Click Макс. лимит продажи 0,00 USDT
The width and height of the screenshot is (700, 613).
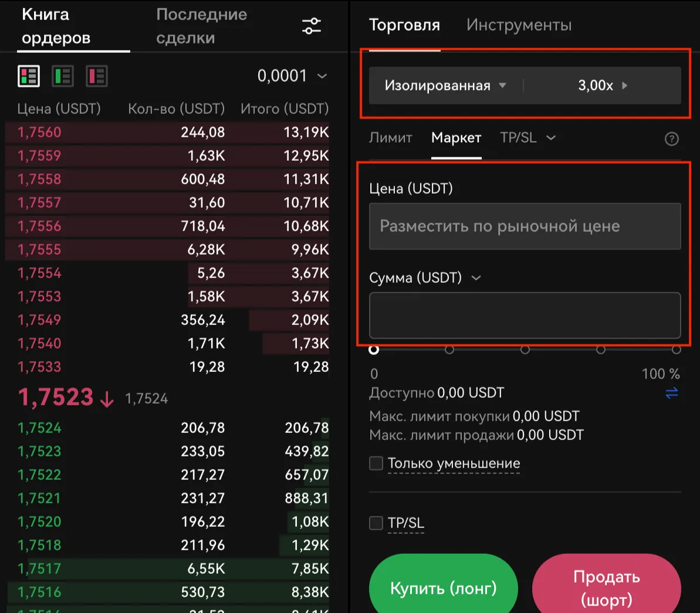point(476,435)
